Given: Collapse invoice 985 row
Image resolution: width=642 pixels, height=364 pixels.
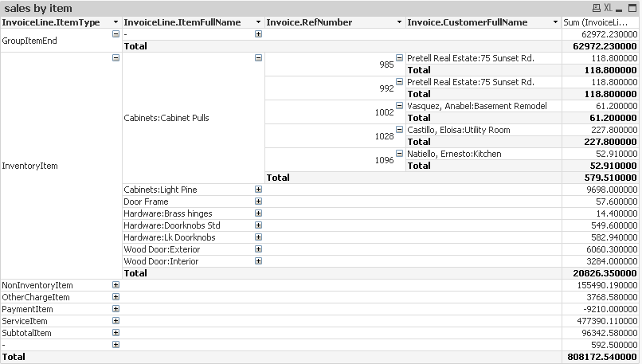Looking at the screenshot, I should point(399,57).
